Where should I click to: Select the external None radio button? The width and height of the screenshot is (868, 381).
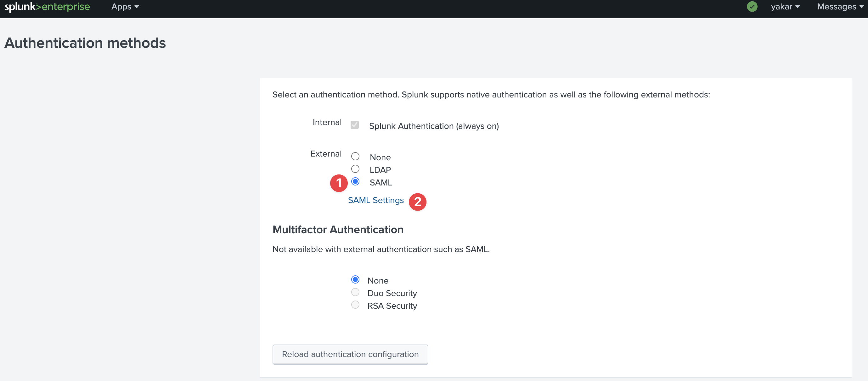[x=355, y=157]
